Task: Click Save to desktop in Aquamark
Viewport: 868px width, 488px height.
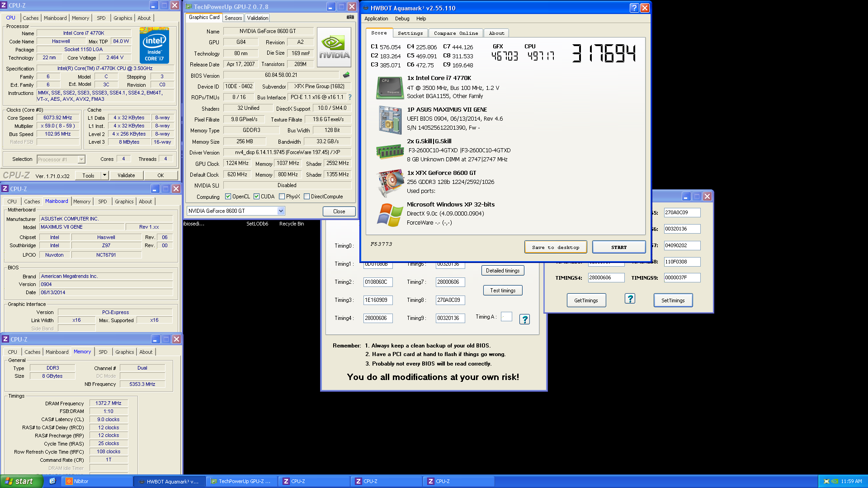Action: pos(555,247)
